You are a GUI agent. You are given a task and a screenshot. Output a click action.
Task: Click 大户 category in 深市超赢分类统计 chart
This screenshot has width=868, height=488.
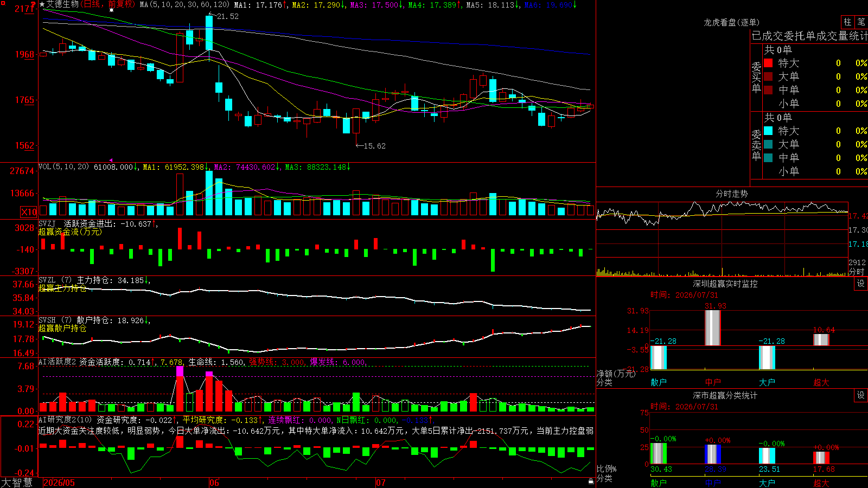pyautogui.click(x=767, y=483)
